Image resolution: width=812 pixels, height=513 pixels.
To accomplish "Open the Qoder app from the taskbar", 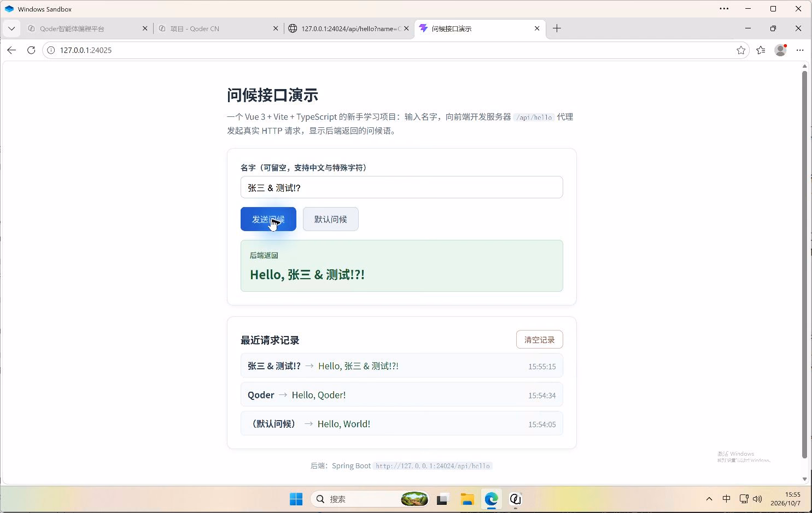I will click(x=515, y=499).
